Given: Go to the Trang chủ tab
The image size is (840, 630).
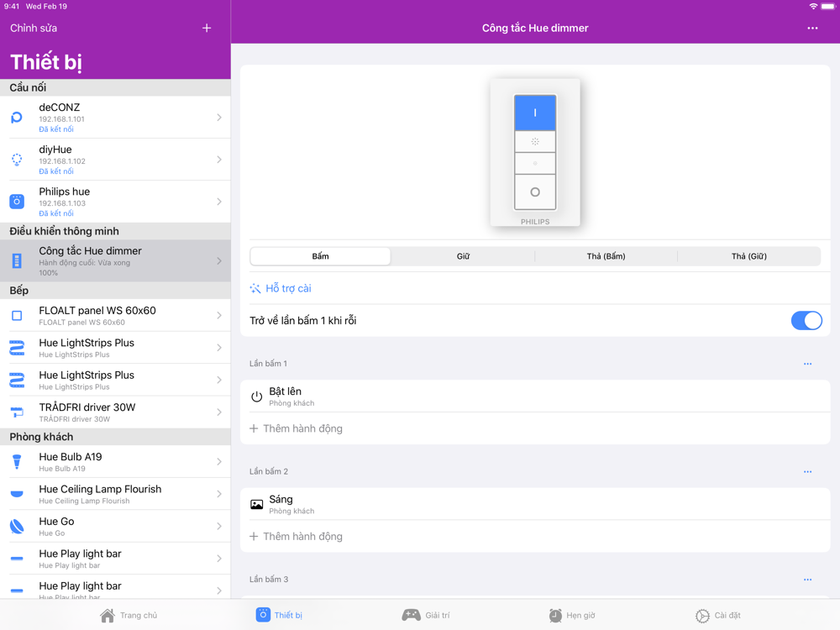Looking at the screenshot, I should [x=129, y=615].
